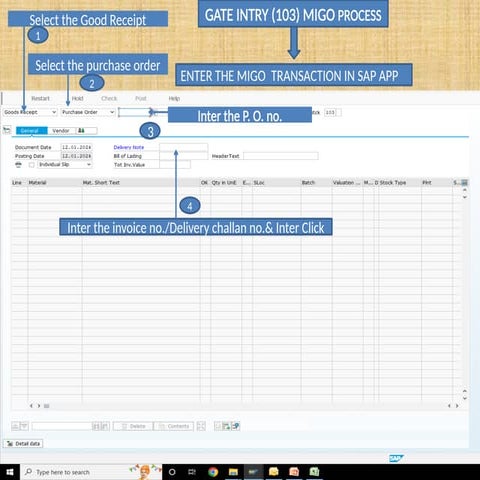
Task: Click the blue Delivery Note label link
Action: point(129,147)
